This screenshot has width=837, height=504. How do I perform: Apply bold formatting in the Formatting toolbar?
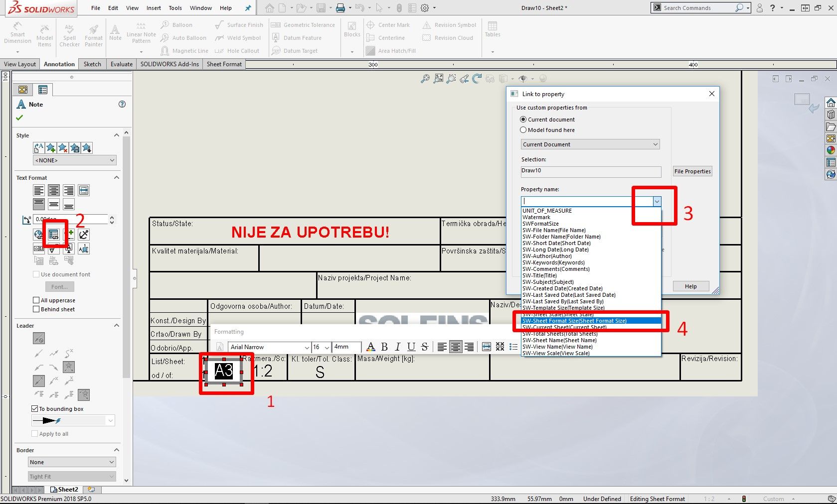[x=384, y=347]
